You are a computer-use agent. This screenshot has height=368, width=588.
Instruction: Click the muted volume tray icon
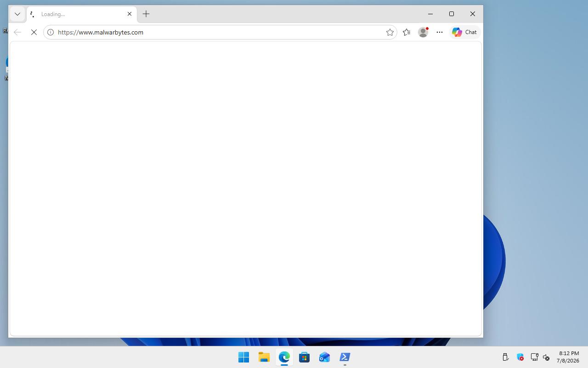546,357
